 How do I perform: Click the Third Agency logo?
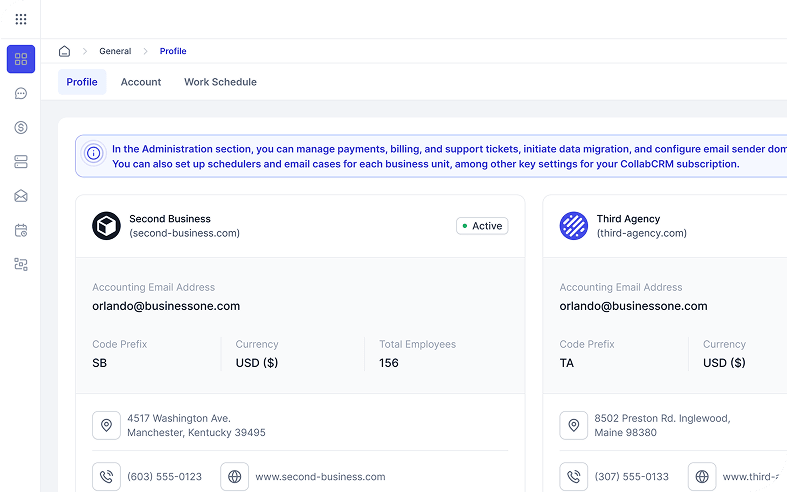[x=573, y=226]
